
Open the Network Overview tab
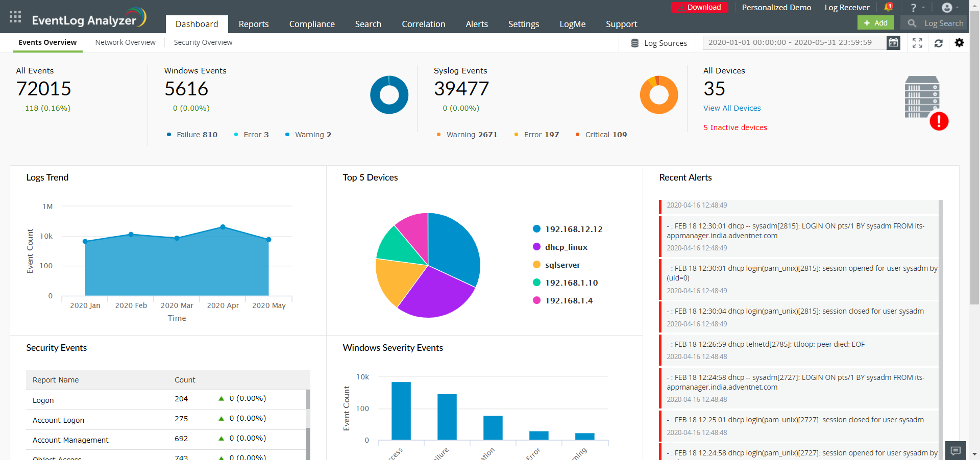point(125,42)
